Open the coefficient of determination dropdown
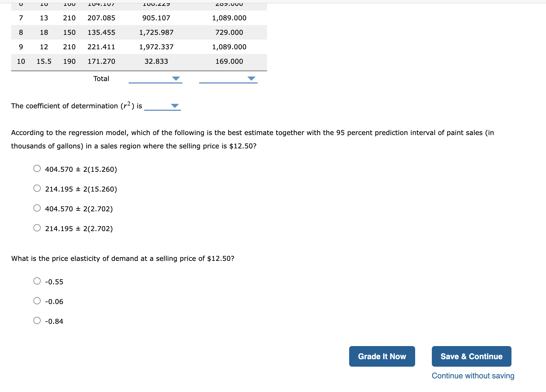Image resolution: width=546 pixels, height=392 pixels. (175, 106)
